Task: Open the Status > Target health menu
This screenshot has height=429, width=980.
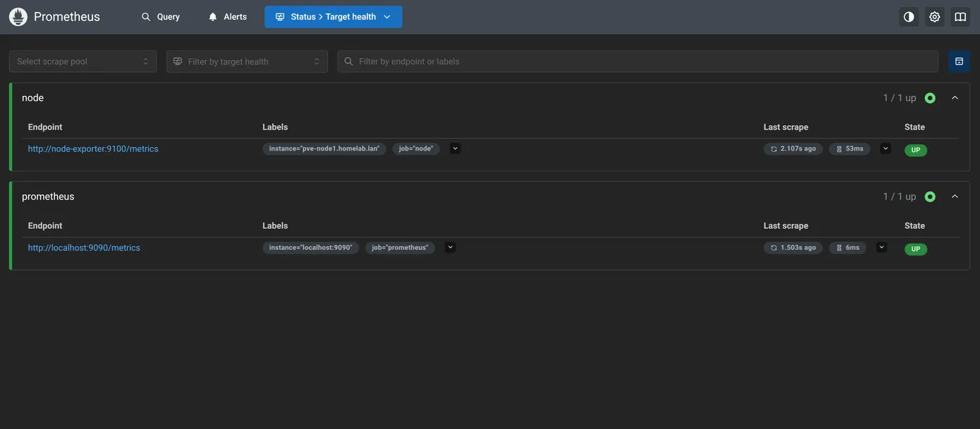Action: [x=333, y=17]
